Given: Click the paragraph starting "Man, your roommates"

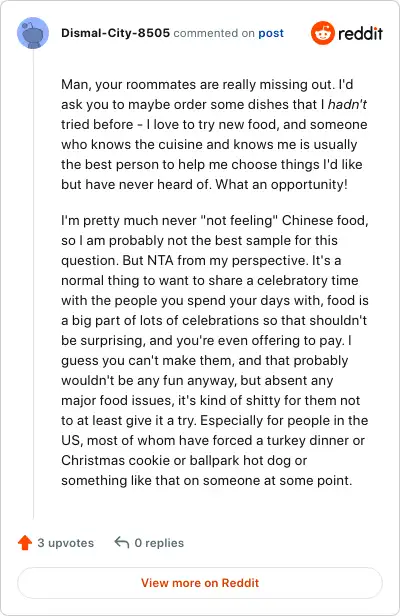Looking at the screenshot, I should (x=214, y=134).
